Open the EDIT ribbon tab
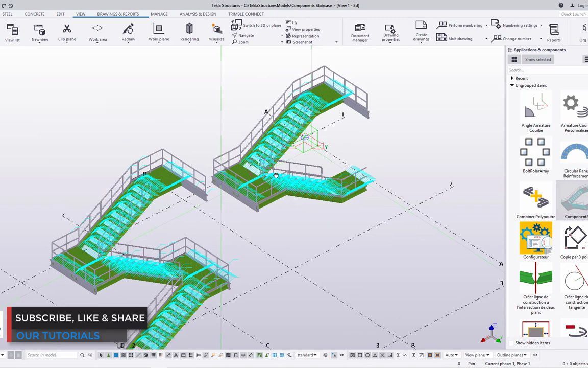The height and width of the screenshot is (368, 588). click(60, 14)
